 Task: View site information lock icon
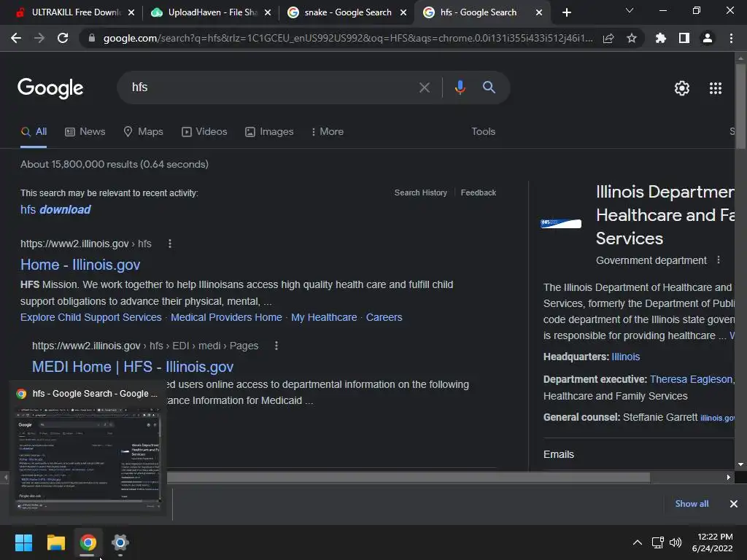pos(92,38)
